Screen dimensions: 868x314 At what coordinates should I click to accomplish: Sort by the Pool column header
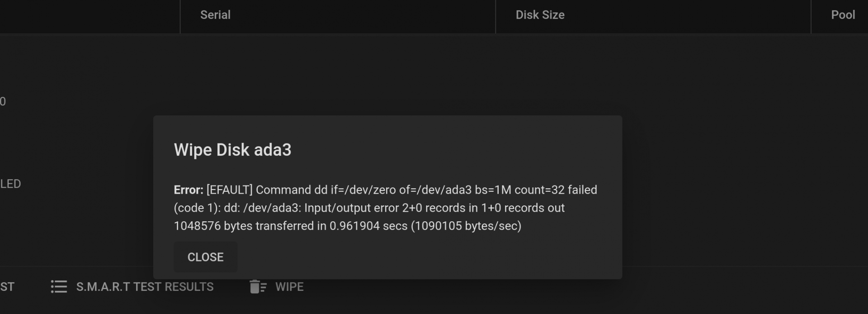843,15
